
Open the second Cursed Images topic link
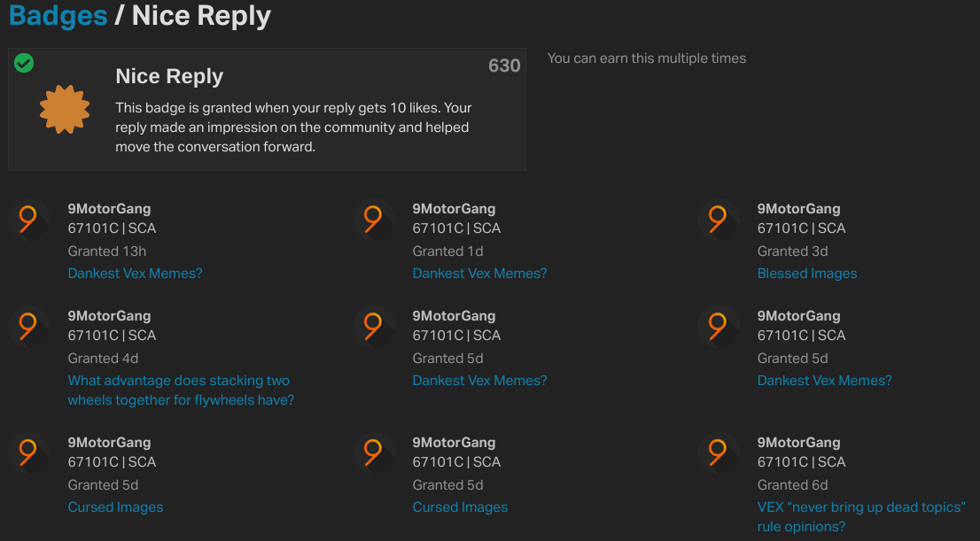click(460, 507)
